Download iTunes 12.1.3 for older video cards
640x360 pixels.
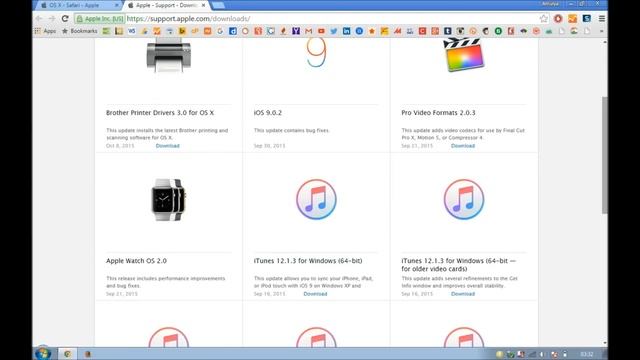coord(463,294)
